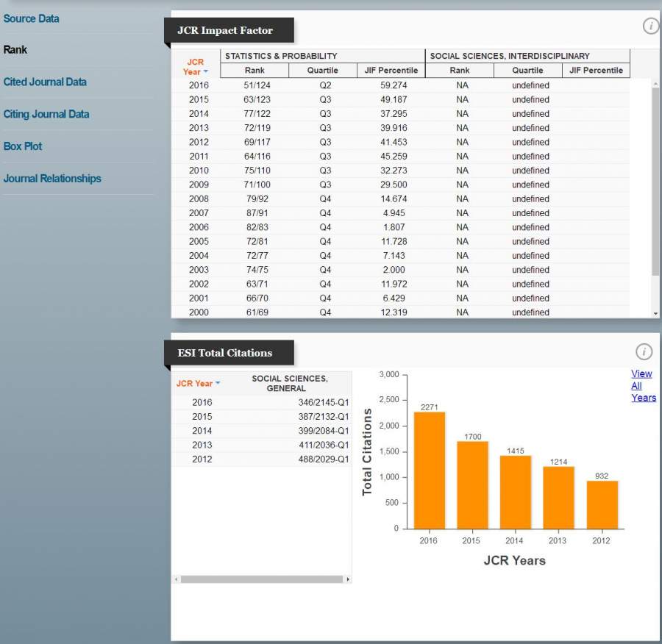Select Rank in the sidebar
The image size is (662, 644).
click(15, 50)
